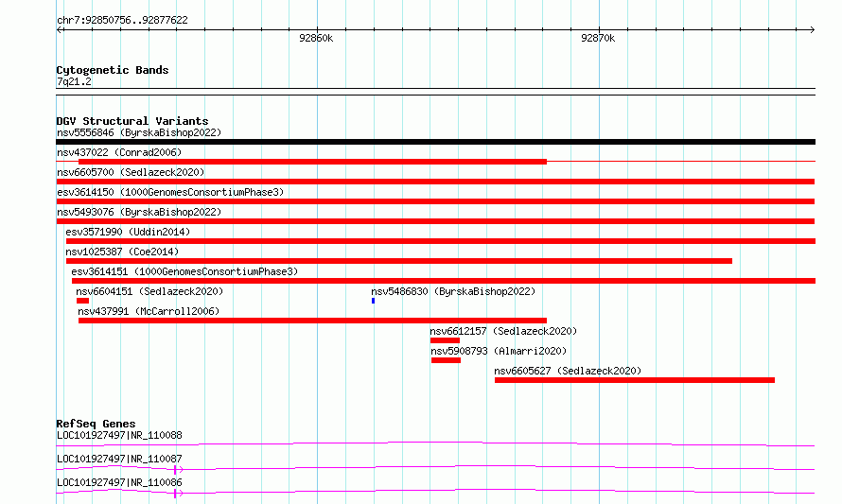This screenshot has width=842, height=504.
Task: Click the NR_110087 exon marker
Action: tap(175, 470)
